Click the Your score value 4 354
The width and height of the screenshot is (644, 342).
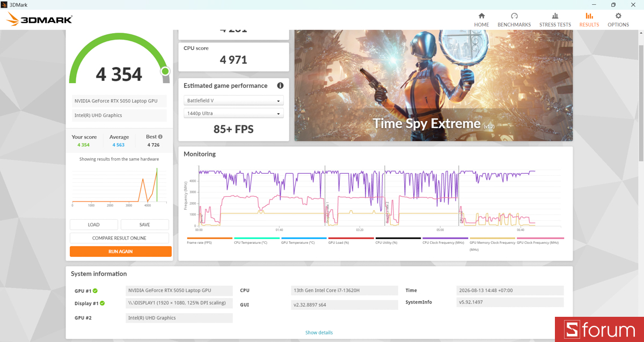click(83, 145)
